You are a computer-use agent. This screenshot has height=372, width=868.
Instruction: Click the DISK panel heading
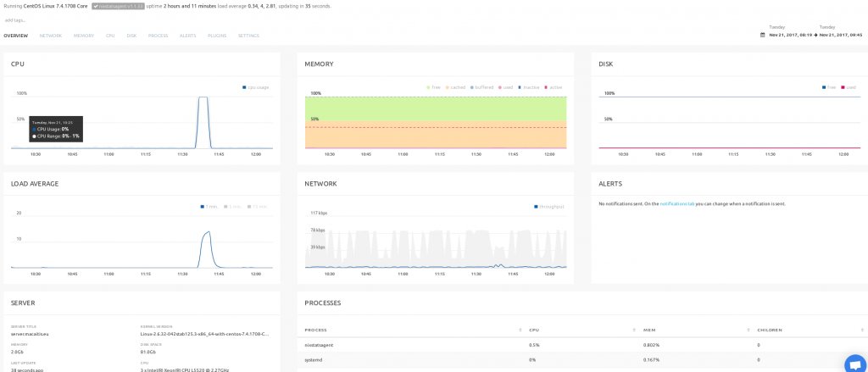pos(605,64)
